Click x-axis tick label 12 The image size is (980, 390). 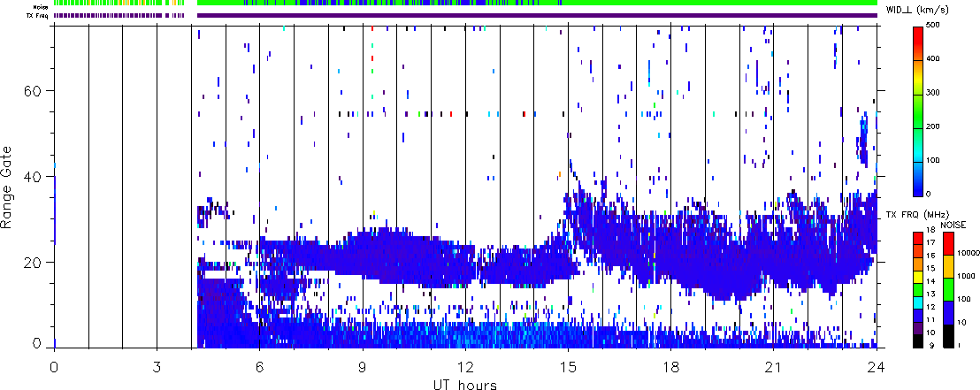(465, 368)
